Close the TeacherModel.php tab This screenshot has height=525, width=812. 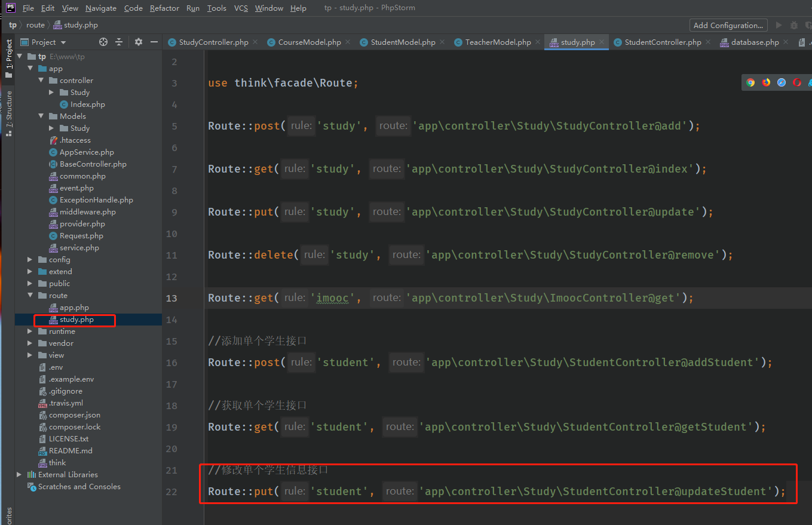pyautogui.click(x=538, y=42)
